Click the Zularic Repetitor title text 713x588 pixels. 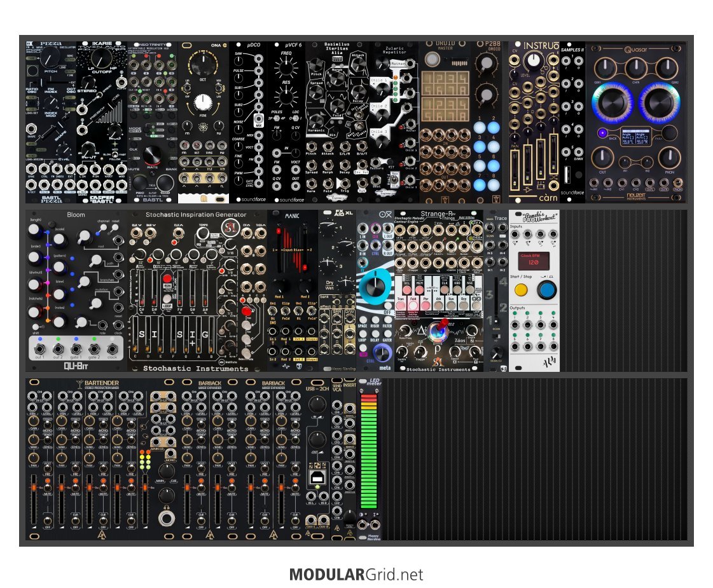pyautogui.click(x=394, y=50)
